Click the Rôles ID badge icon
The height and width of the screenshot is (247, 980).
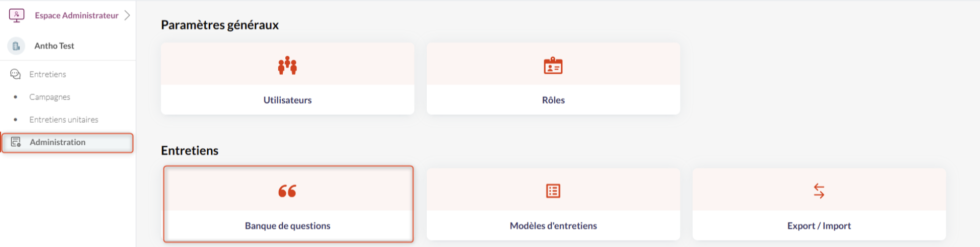tap(553, 66)
